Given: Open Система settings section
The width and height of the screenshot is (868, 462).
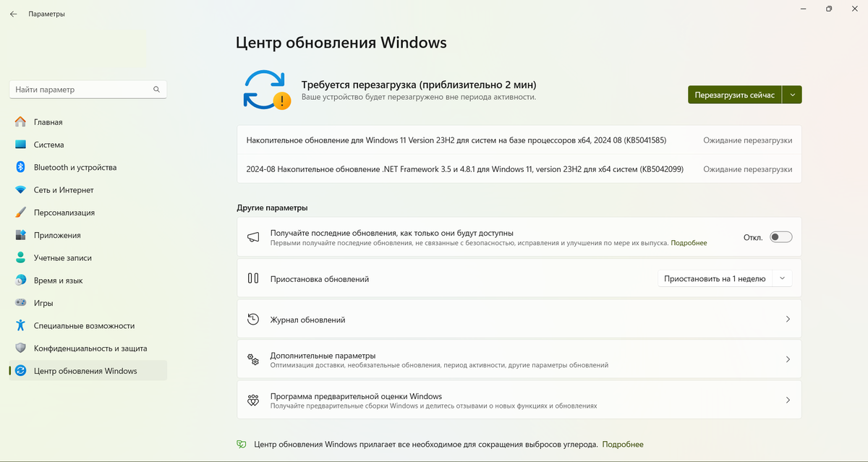Looking at the screenshot, I should pos(88,145).
